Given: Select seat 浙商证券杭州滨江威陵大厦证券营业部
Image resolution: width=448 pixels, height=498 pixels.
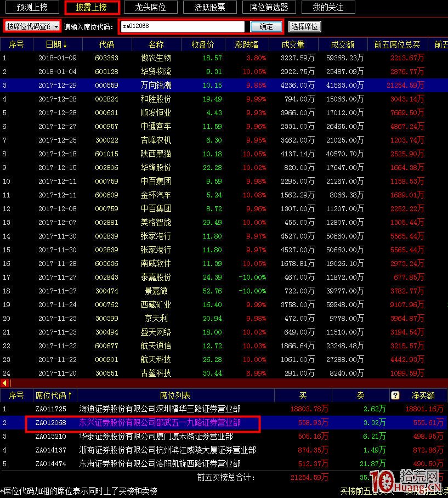Looking at the screenshot, I should pyautogui.click(x=224, y=450).
